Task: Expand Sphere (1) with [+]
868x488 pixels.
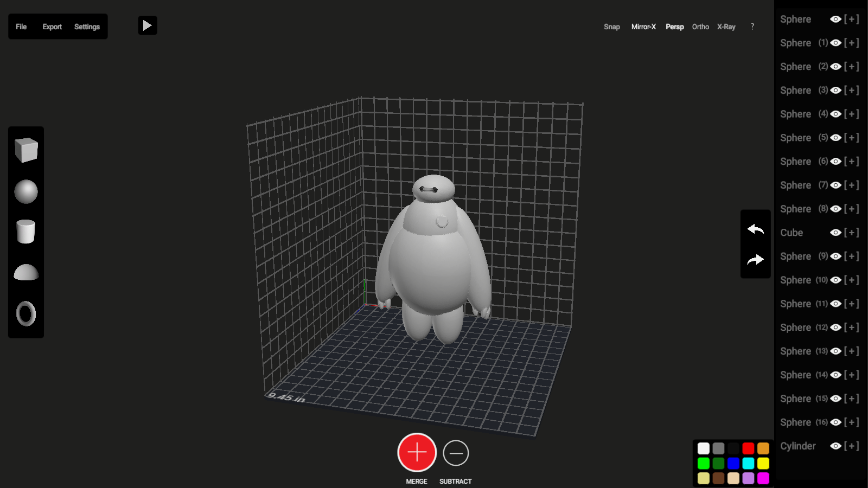Action: (852, 43)
